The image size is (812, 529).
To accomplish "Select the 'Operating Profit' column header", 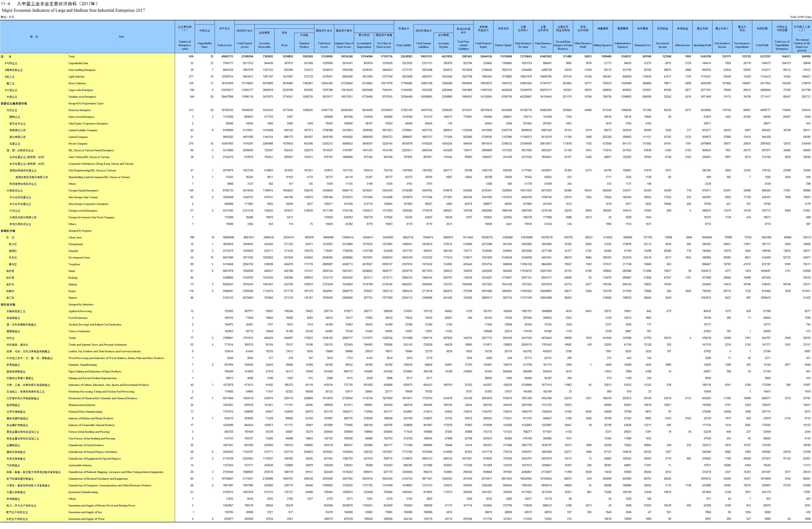I will coord(702,45).
